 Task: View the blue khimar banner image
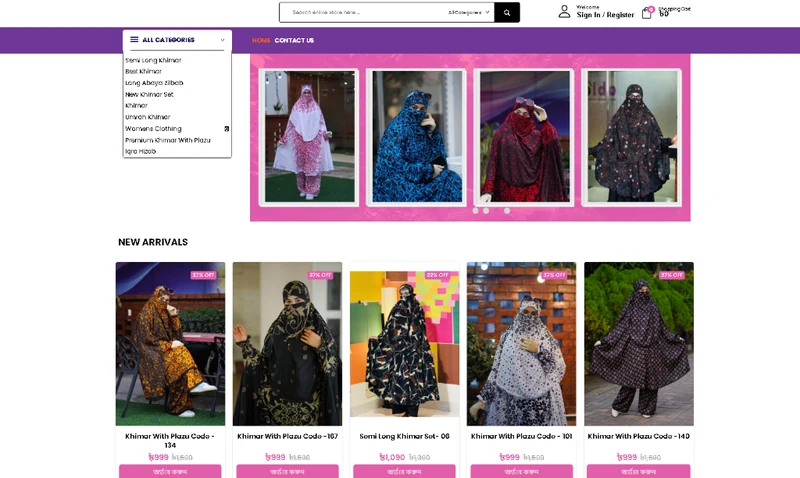[x=417, y=137]
